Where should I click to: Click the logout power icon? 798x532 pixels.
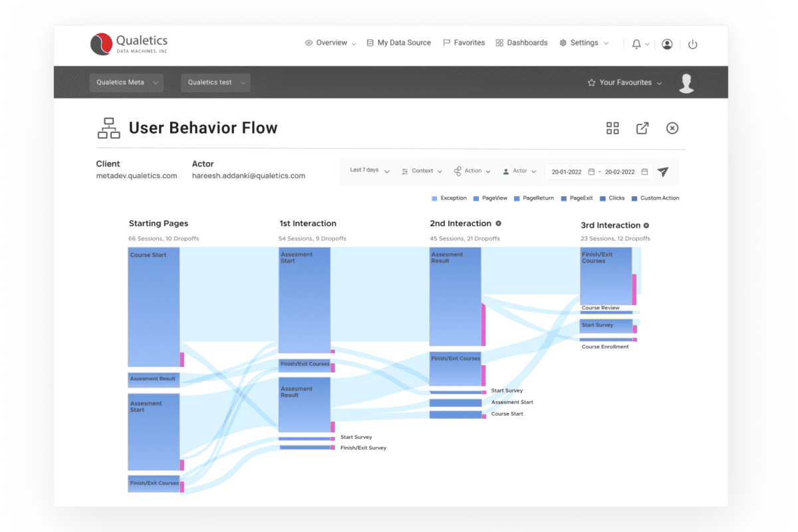click(693, 43)
